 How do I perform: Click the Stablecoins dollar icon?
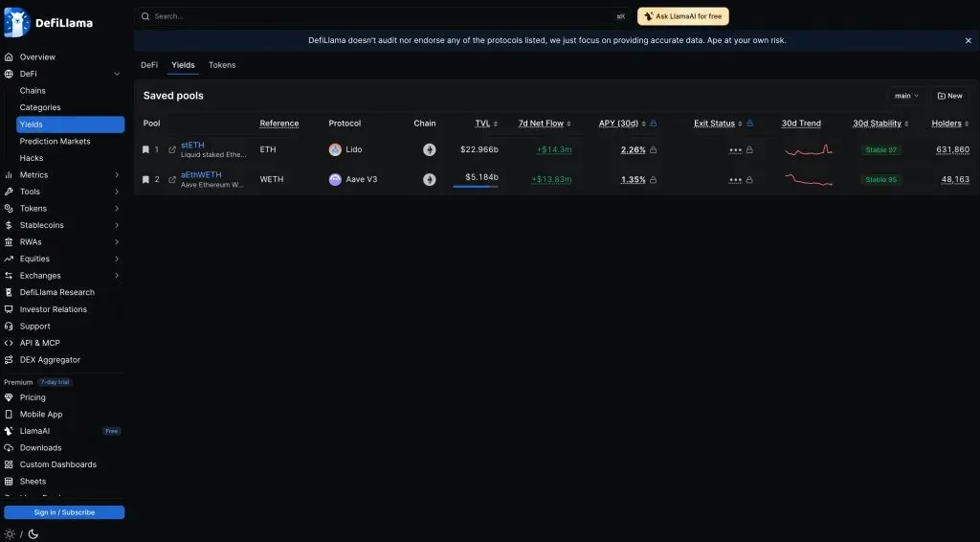click(9, 225)
